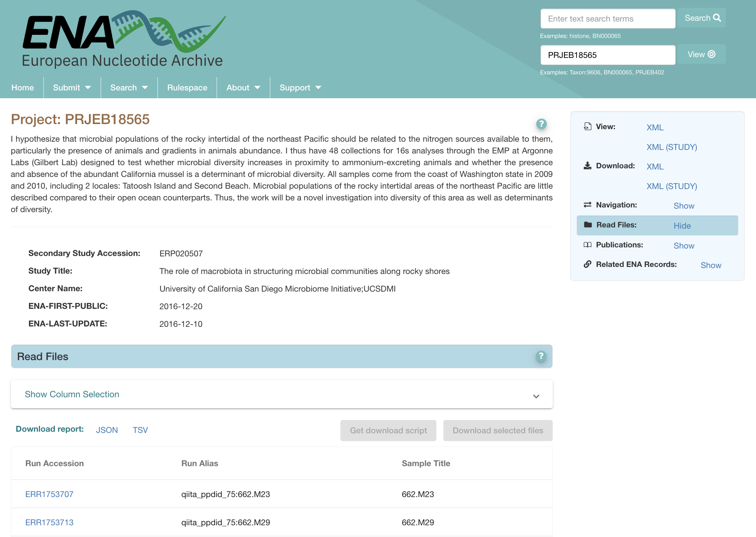This screenshot has width=756, height=537.
Task: Download report as TSV
Action: 140,430
